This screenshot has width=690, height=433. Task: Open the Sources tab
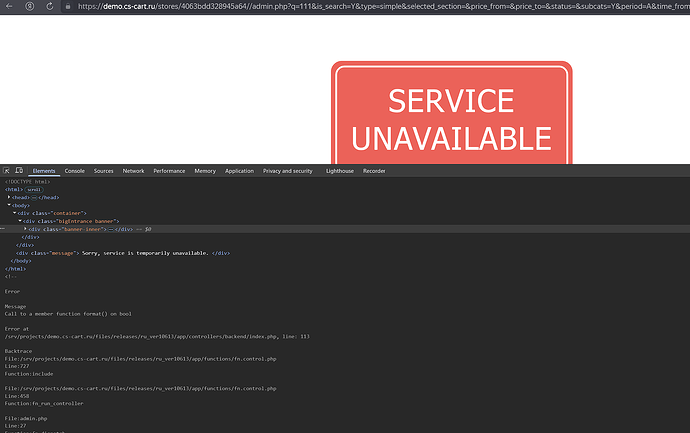[103, 171]
